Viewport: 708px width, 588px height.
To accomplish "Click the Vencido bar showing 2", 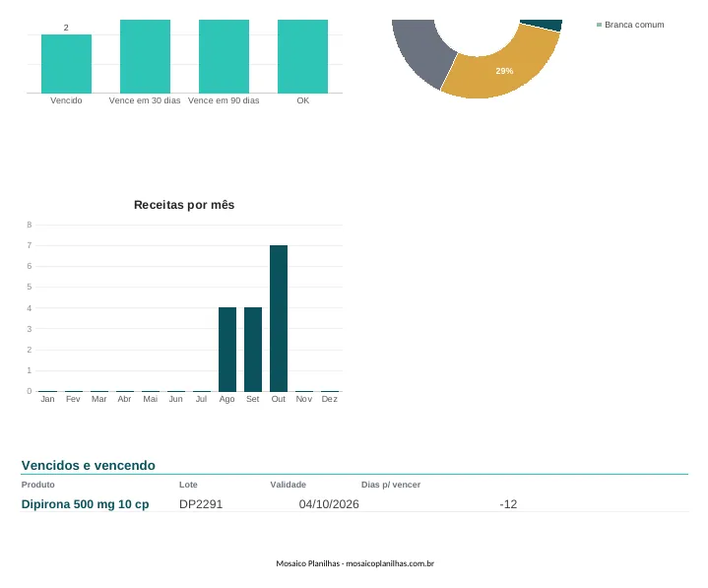I will [66, 64].
